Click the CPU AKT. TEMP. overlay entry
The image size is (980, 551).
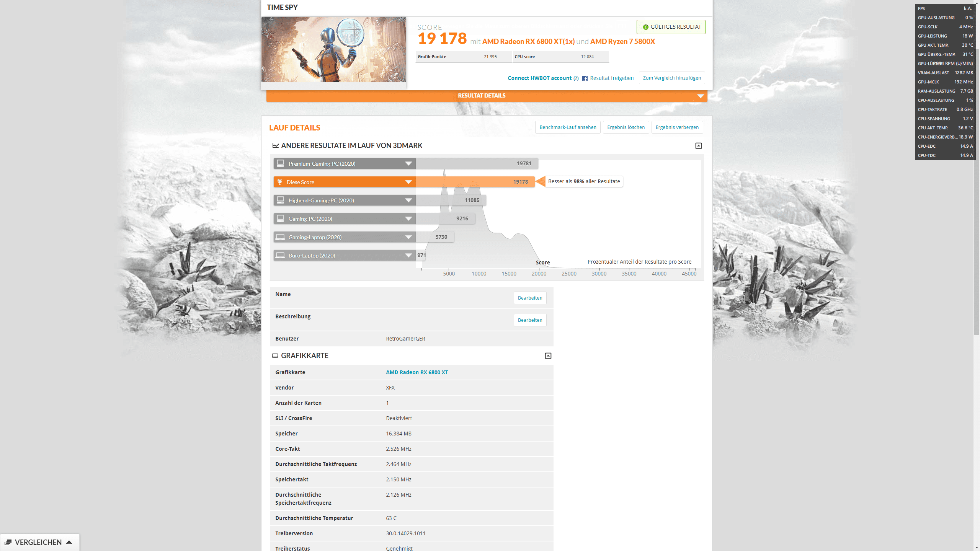click(x=945, y=128)
